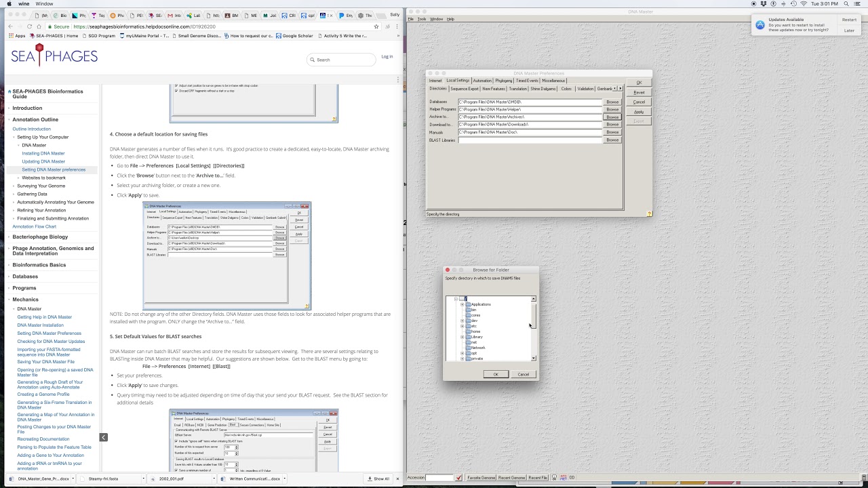Click the Wi-Fi status icon in menu bar

coord(804,4)
